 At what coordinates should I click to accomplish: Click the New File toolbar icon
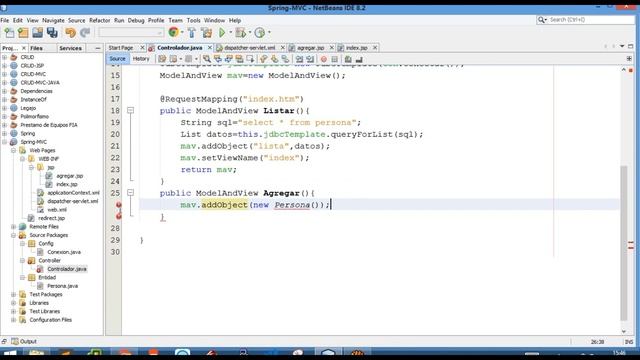click(9, 33)
